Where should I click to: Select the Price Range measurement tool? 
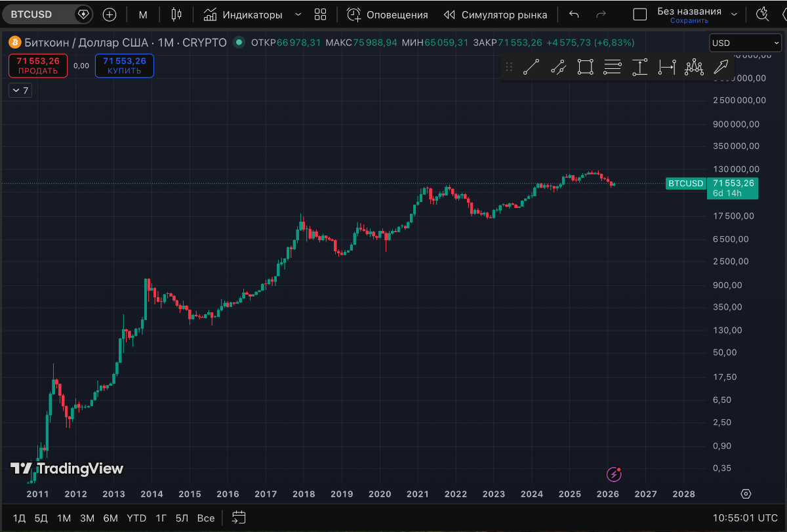640,67
